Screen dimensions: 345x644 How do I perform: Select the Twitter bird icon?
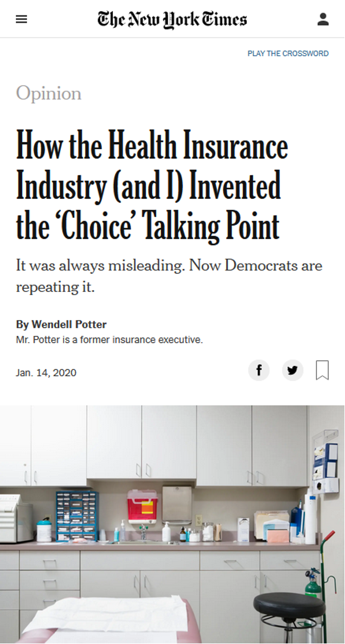coord(293,370)
